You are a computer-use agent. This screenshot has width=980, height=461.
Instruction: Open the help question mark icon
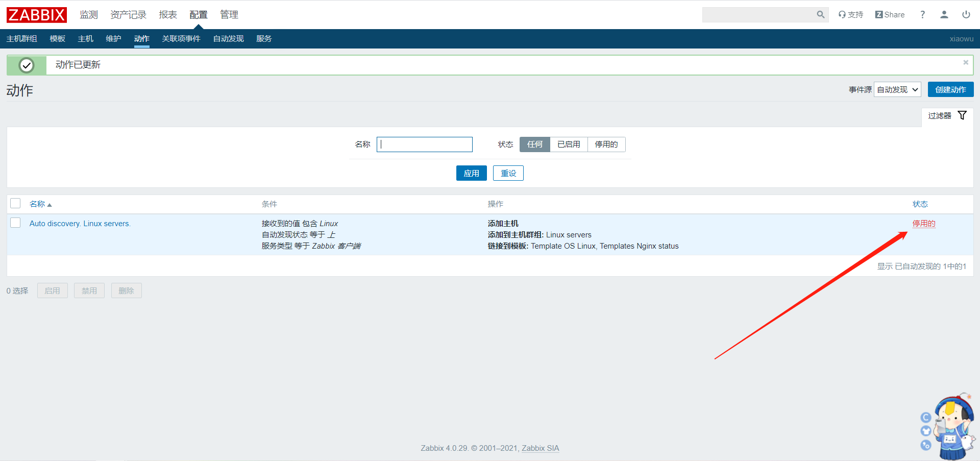click(x=922, y=15)
